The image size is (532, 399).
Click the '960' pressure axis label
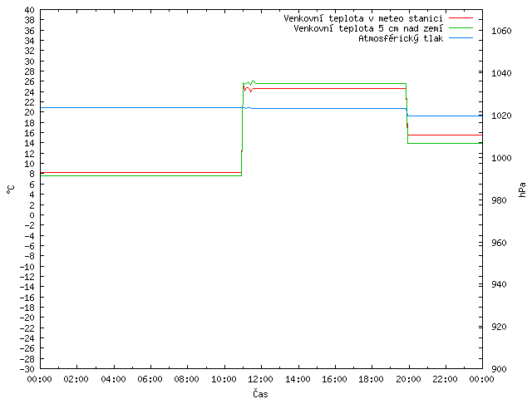coord(499,243)
